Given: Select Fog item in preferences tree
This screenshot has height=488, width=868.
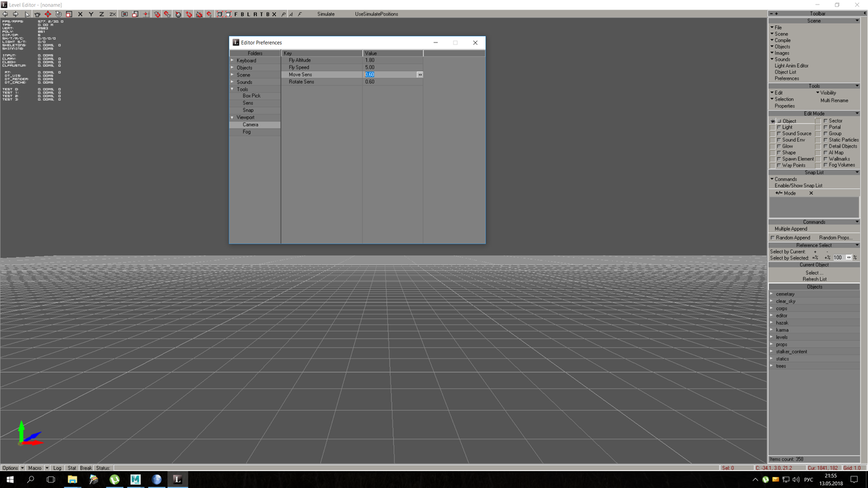Looking at the screenshot, I should point(247,131).
